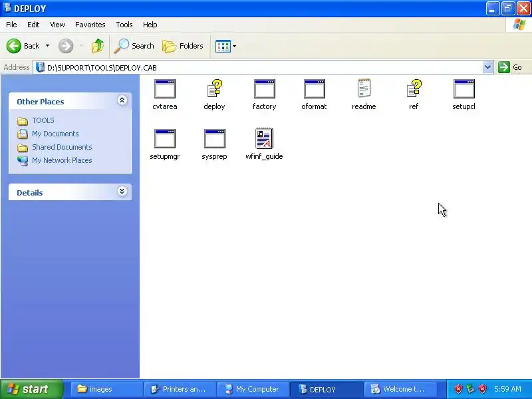This screenshot has width=532, height=399.
Task: Click the Start button
Action: (31, 389)
